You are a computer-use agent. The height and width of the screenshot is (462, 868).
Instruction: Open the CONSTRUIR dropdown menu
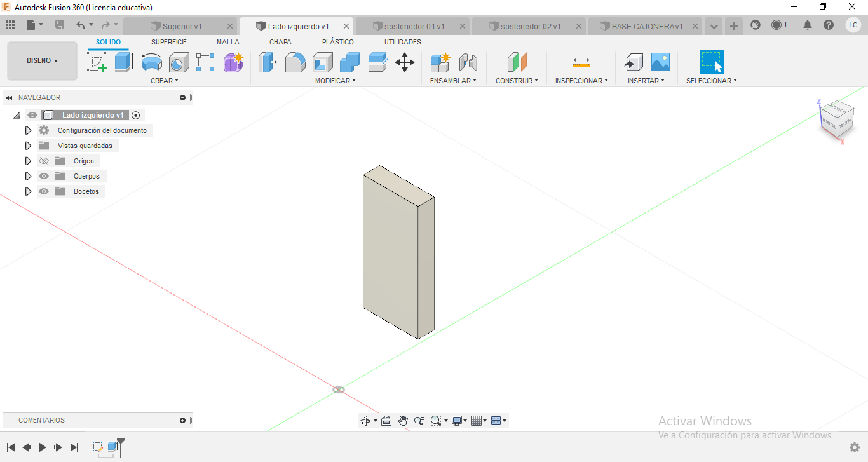click(x=517, y=81)
